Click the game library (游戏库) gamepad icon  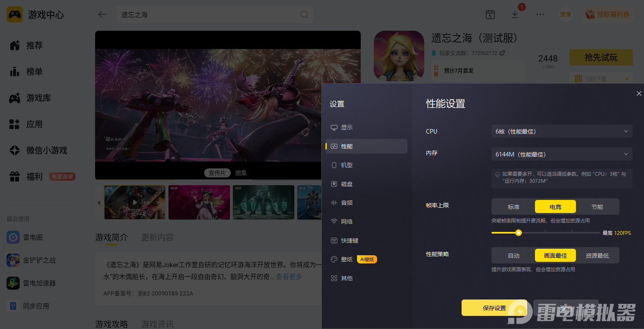[x=15, y=98]
